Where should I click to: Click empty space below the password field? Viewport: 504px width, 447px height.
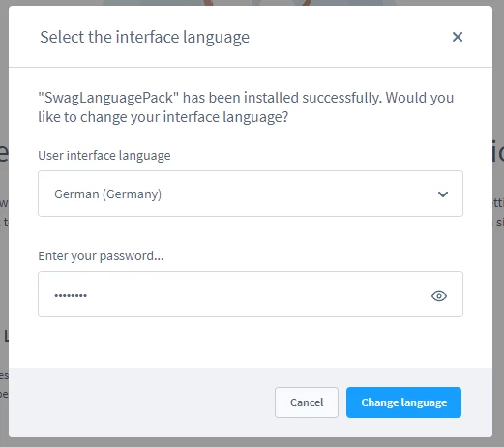[251, 343]
